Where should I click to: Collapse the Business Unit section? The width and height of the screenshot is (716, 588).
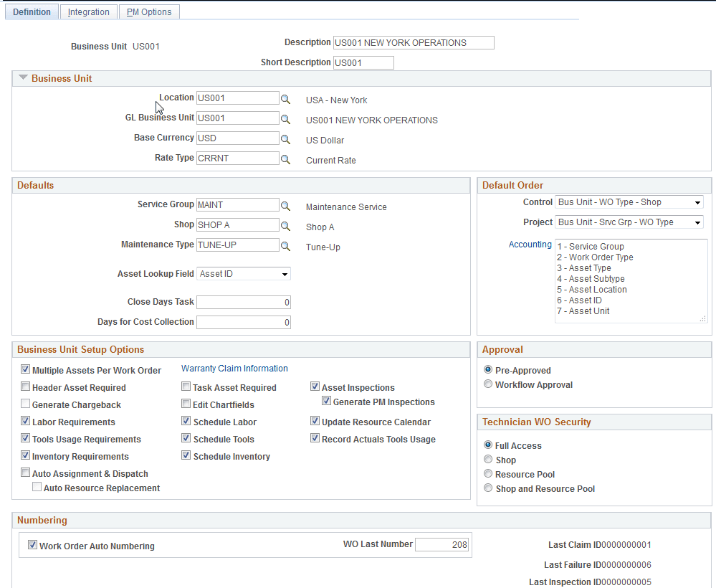coord(23,78)
